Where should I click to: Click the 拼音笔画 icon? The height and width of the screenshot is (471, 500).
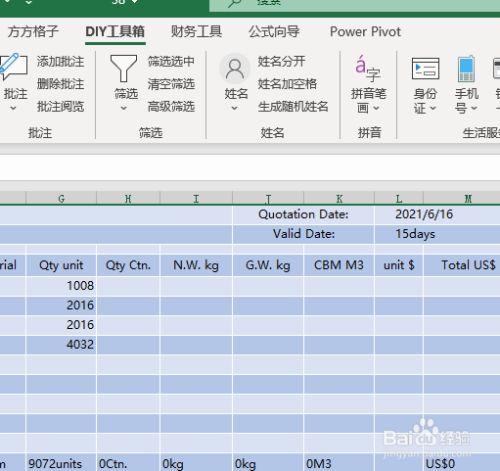(368, 69)
